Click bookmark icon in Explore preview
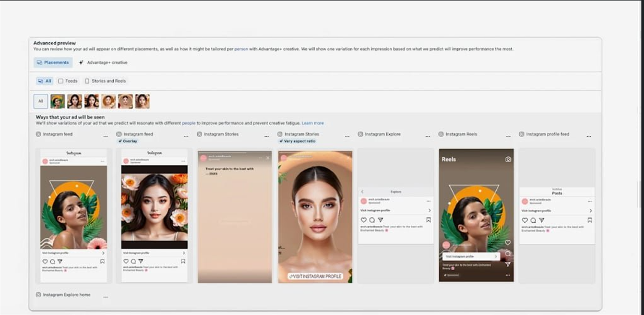Viewport: 644px width, 315px height. coord(428,220)
